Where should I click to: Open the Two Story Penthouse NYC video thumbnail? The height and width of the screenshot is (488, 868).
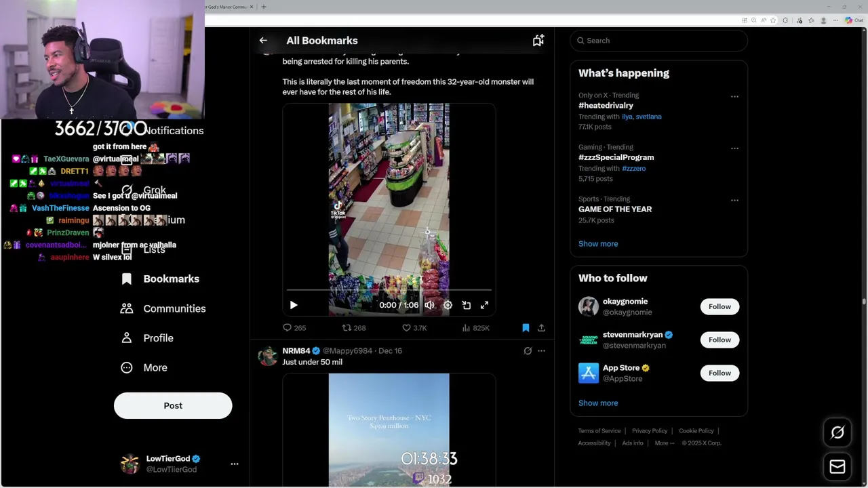[389, 430]
